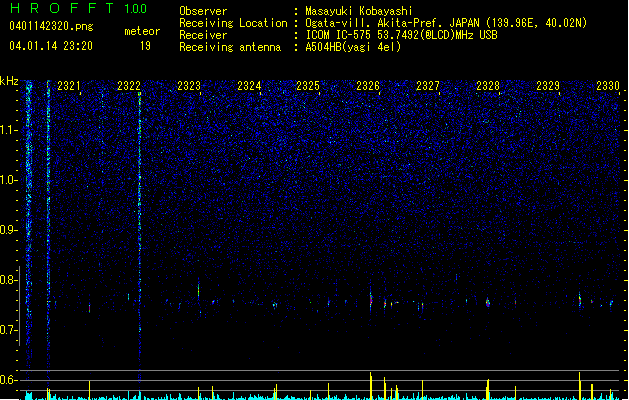Click the 2328 time marker

click(x=488, y=86)
